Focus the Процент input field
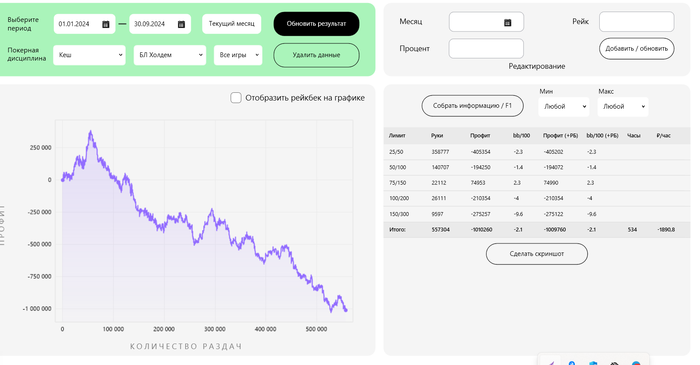 (x=486, y=49)
